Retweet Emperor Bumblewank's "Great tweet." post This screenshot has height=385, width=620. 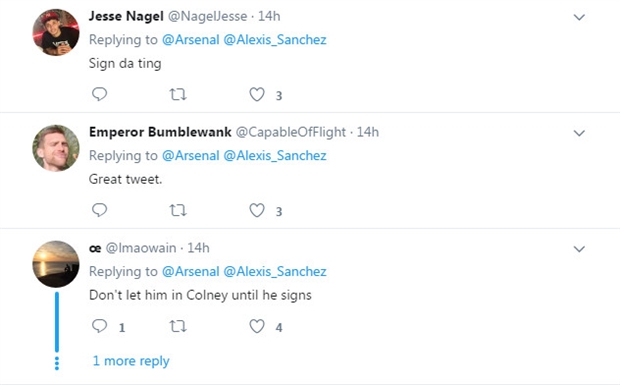pyautogui.click(x=178, y=210)
